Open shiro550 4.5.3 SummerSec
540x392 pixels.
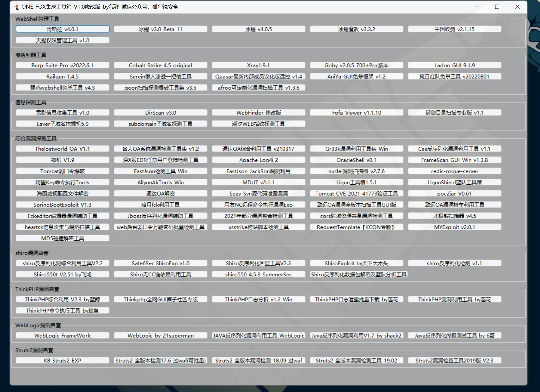click(x=259, y=274)
